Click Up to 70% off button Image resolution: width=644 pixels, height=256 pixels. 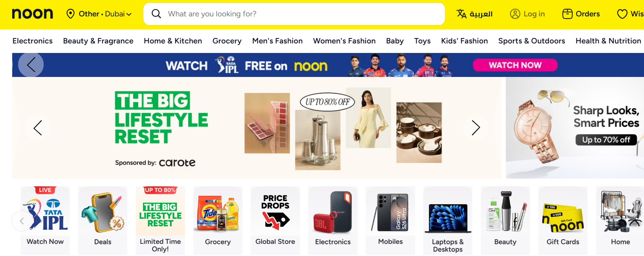(606, 140)
